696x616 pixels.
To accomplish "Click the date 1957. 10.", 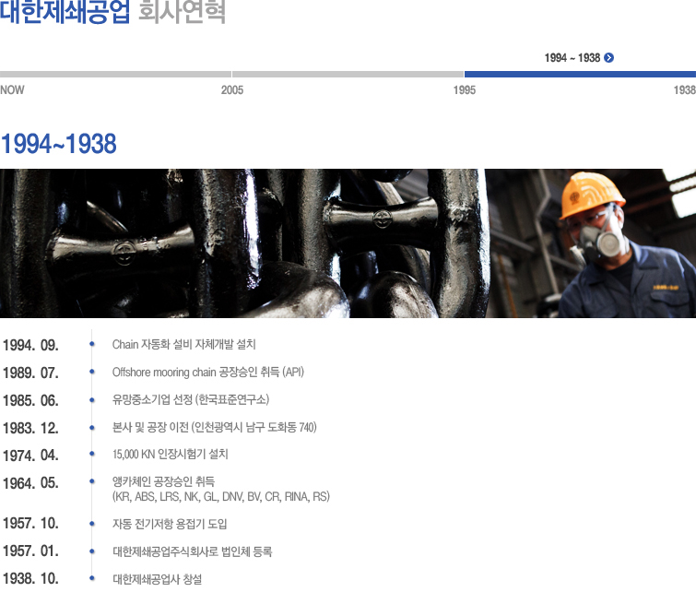I will click(30, 523).
